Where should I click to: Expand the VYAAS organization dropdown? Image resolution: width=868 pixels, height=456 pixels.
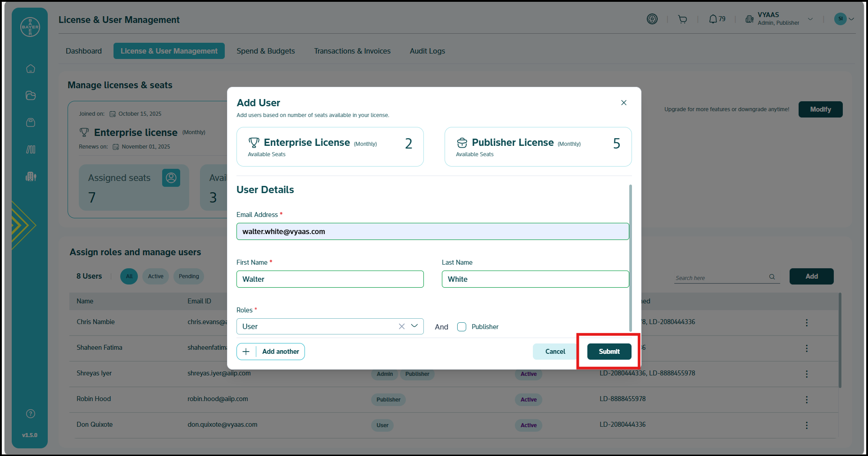pyautogui.click(x=810, y=19)
